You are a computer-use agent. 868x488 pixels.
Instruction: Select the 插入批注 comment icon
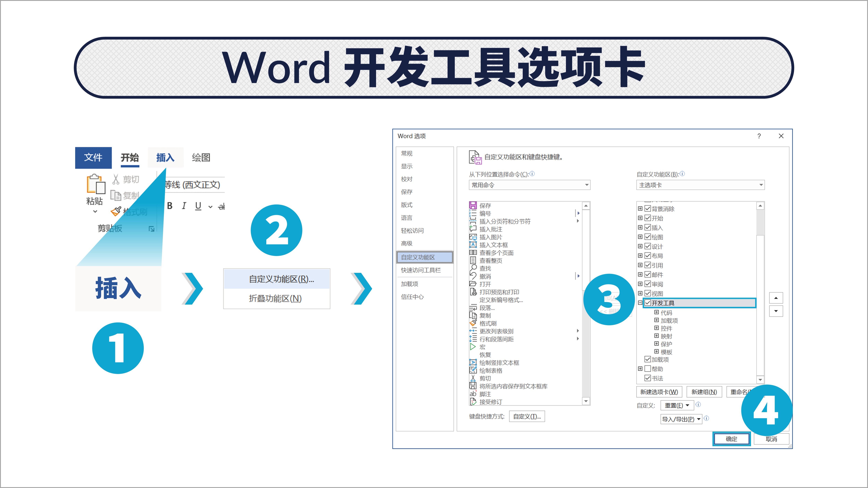tap(473, 229)
